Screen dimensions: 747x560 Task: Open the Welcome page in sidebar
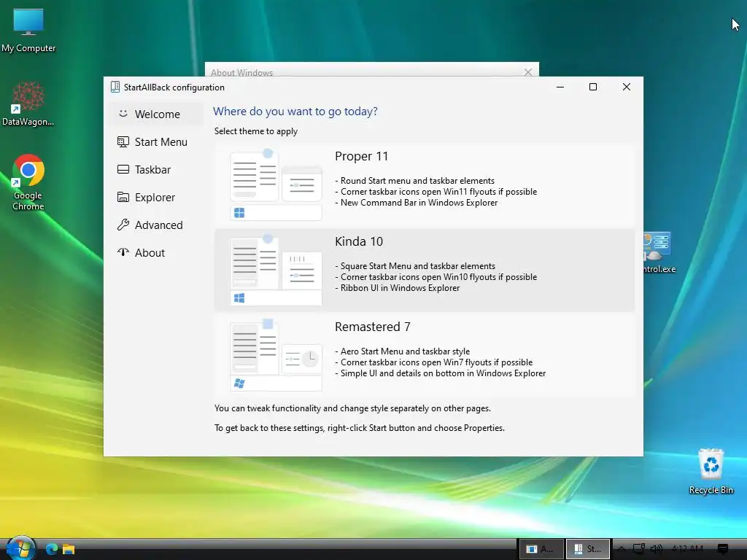155,114
